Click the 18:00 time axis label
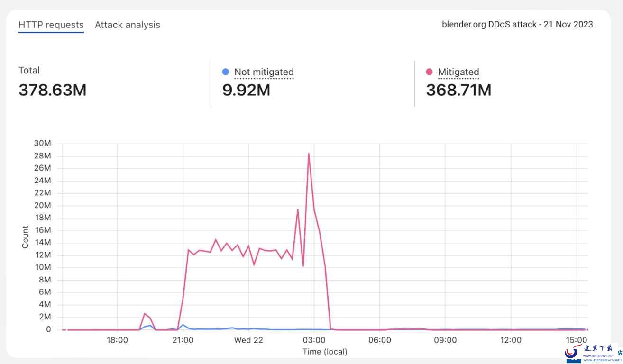This screenshot has width=623, height=364. [x=117, y=340]
